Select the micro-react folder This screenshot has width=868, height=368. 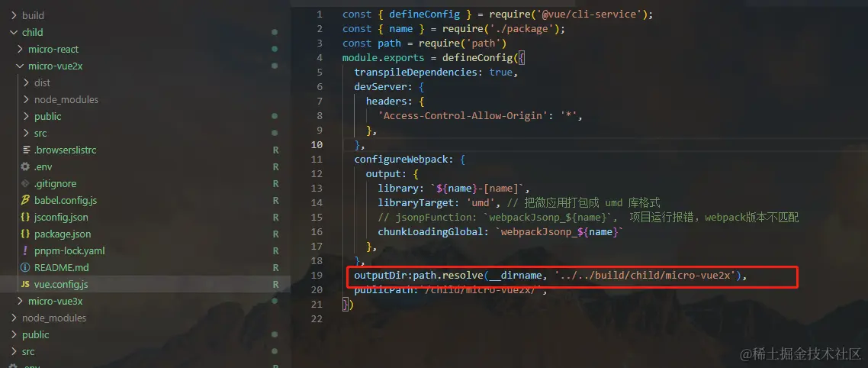(53, 50)
